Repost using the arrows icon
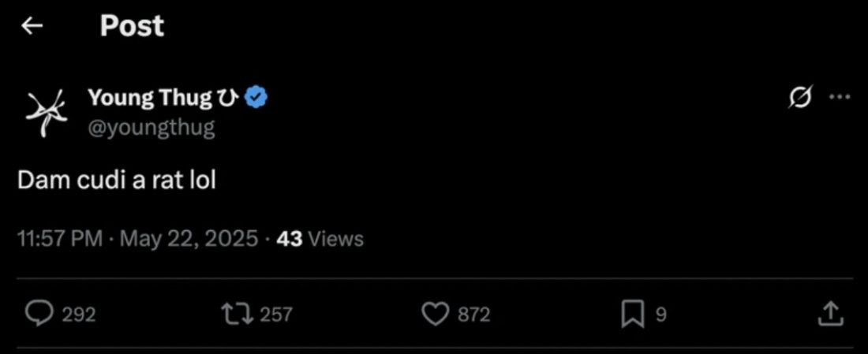 click(238, 314)
